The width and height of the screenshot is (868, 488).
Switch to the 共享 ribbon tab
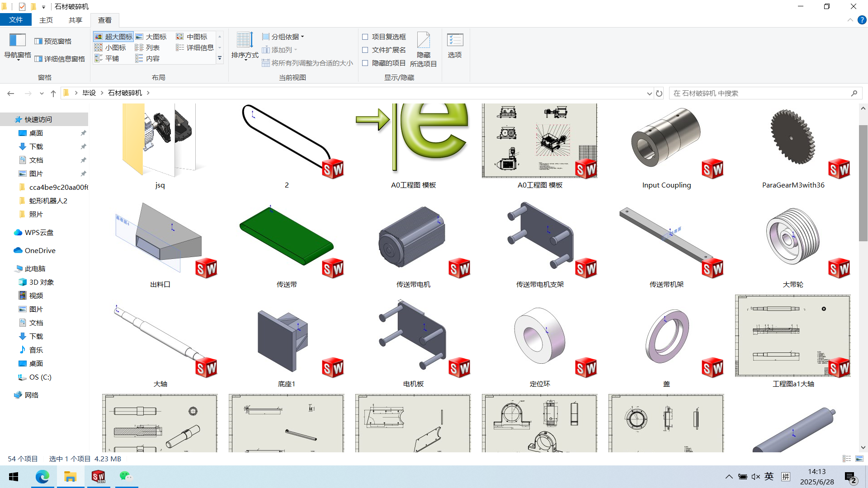(75, 20)
